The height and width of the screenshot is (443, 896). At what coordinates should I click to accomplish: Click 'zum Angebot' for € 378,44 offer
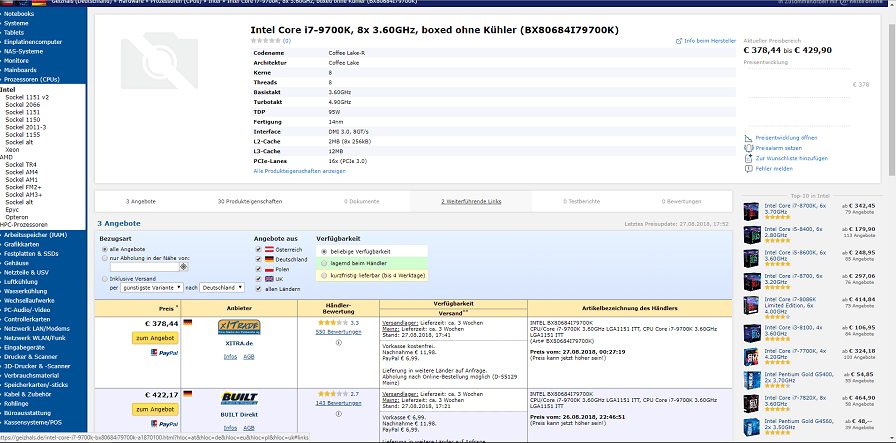tap(155, 338)
